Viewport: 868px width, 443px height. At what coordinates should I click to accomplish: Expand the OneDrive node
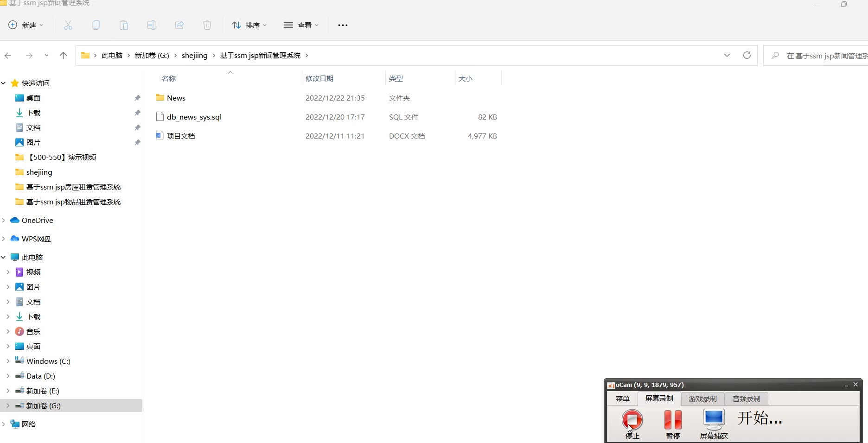[3, 220]
